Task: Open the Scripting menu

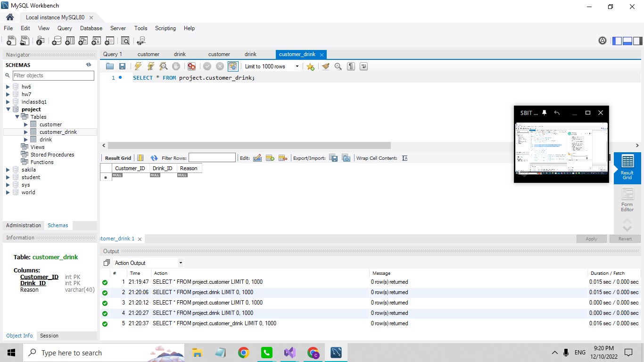Action: pos(165,28)
